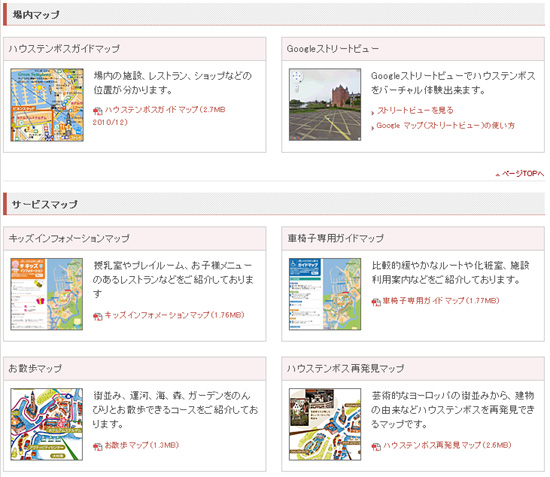This screenshot has width=550, height=477.
Task: Open the ハウステンボスガイドマップ thumbnail image
Action: [47, 105]
